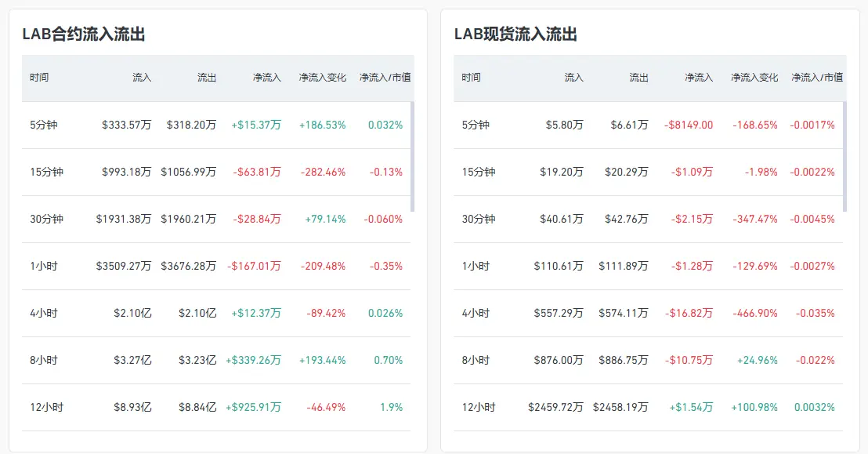Sort contract table by 净流入 header
The height and width of the screenshot is (454, 868).
point(267,78)
